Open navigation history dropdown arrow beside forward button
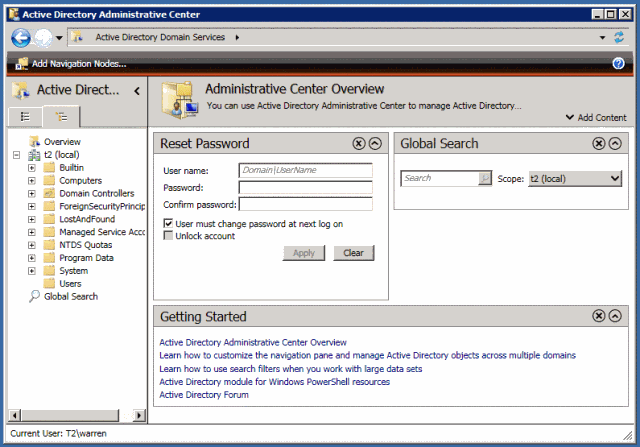640x447 pixels. pos(59,38)
